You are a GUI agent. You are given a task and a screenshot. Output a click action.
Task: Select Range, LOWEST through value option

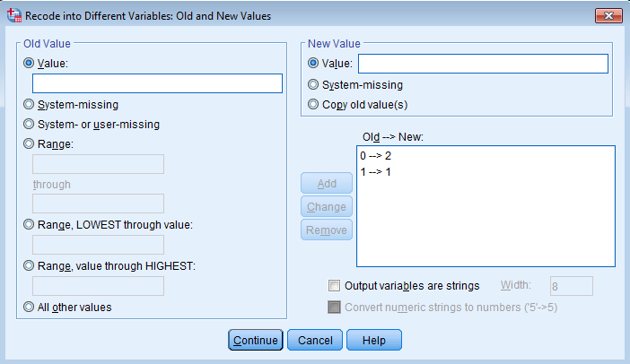pos(30,225)
